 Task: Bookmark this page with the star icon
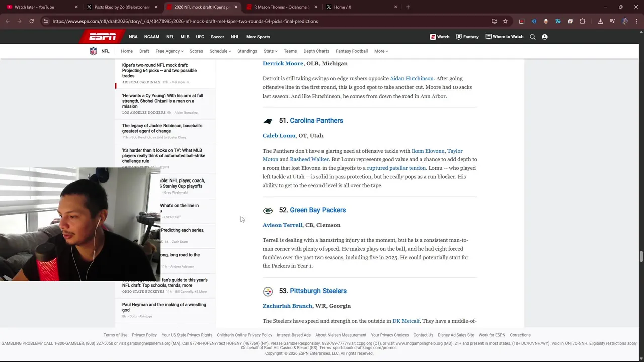[x=505, y=21]
